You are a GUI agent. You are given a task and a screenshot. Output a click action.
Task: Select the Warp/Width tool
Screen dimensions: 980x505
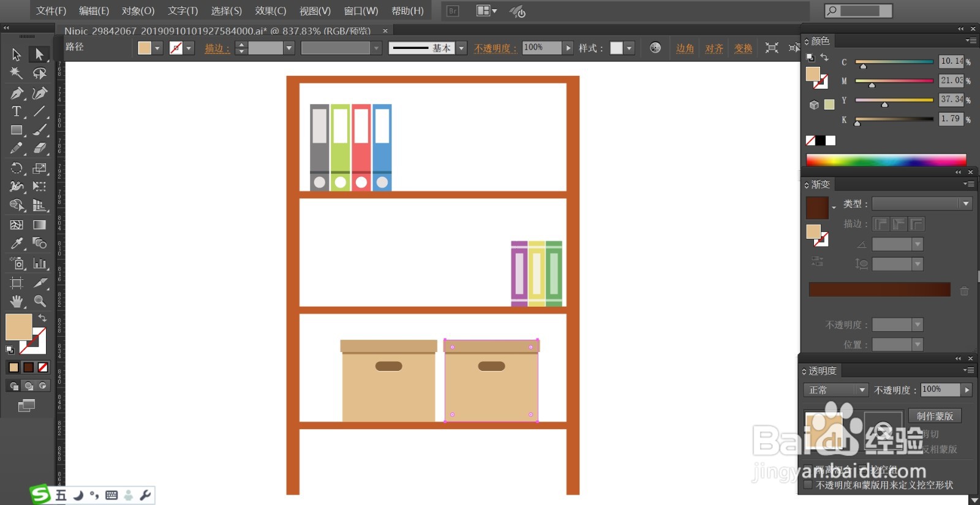[17, 187]
